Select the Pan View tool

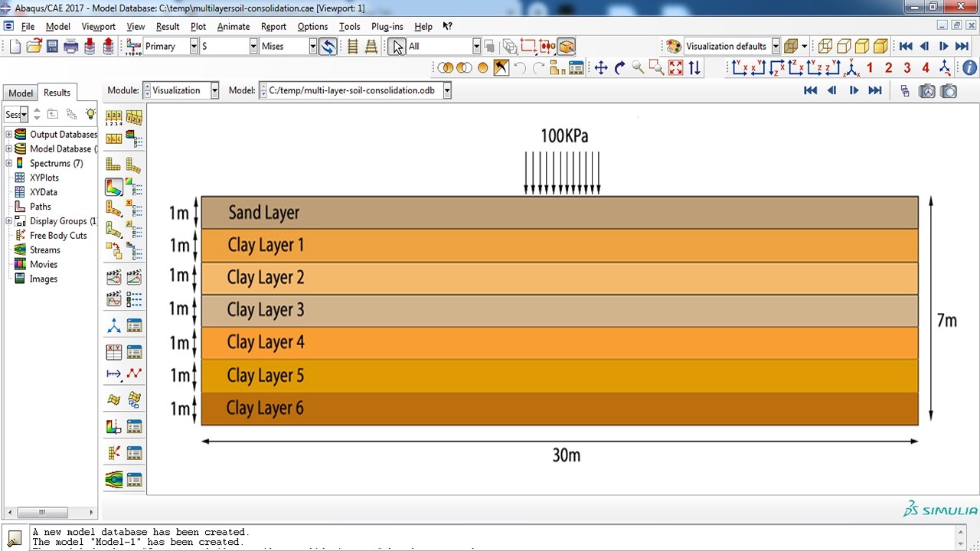click(601, 68)
